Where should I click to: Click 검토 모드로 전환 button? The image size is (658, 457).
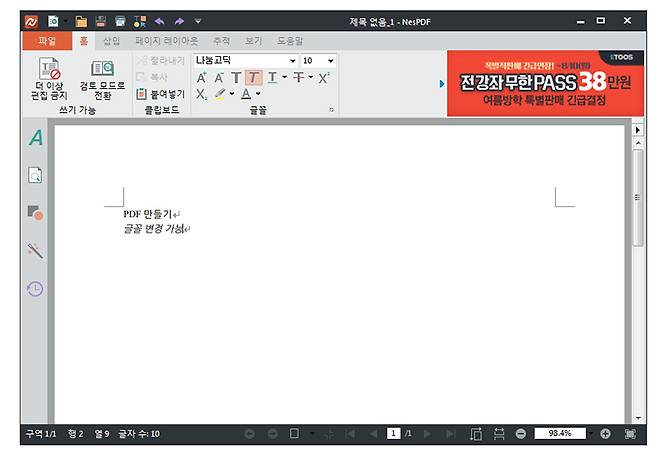(x=102, y=78)
